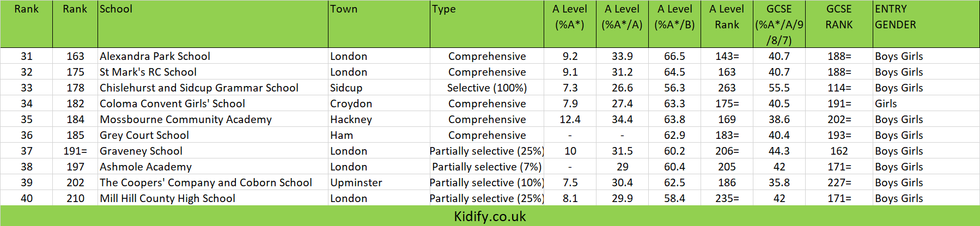Select the GCSE RANK header cell
The image size is (980, 226).
(x=839, y=25)
